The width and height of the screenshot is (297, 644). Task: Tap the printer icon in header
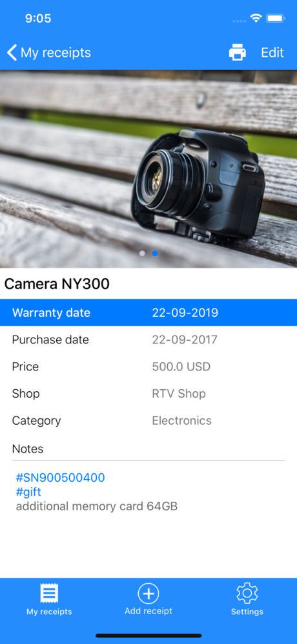coord(237,52)
